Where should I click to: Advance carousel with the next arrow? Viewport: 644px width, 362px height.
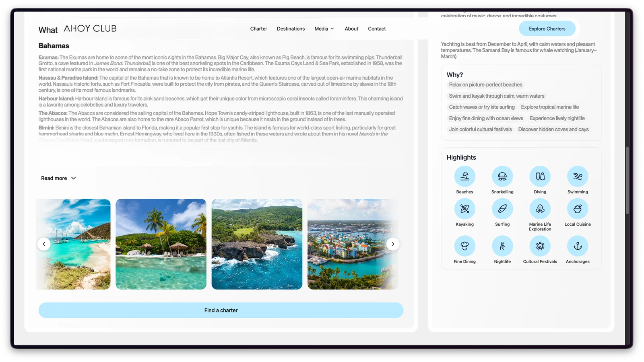393,244
